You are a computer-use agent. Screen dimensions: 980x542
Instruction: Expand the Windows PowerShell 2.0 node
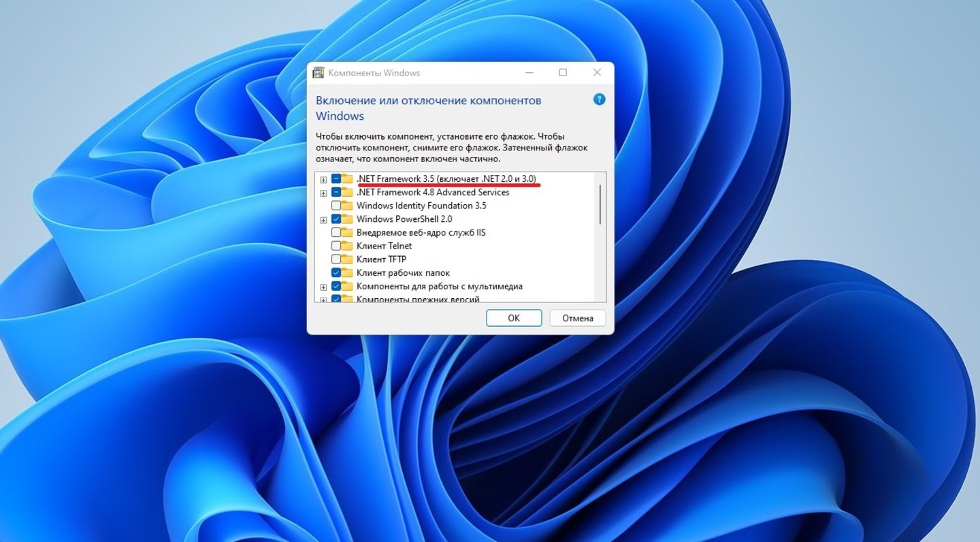323,220
